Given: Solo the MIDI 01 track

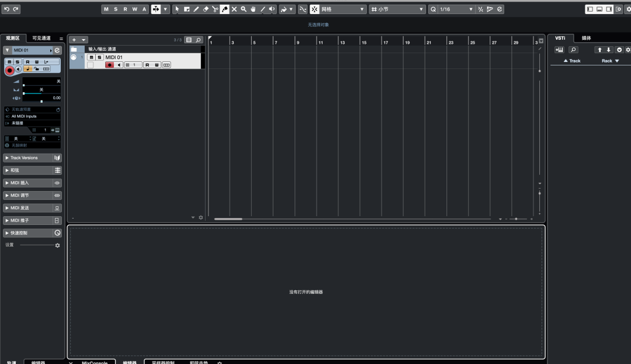Looking at the screenshot, I should click(x=99, y=57).
